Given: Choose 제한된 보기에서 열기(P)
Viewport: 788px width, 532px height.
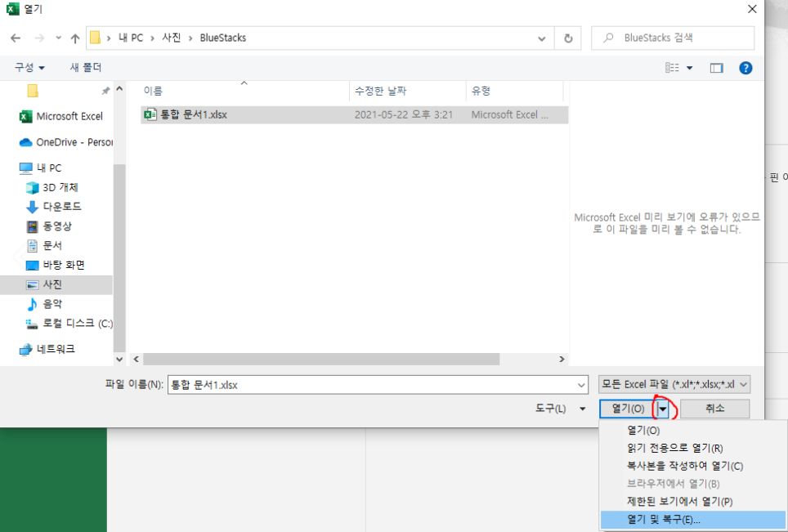Looking at the screenshot, I should [x=693, y=502].
